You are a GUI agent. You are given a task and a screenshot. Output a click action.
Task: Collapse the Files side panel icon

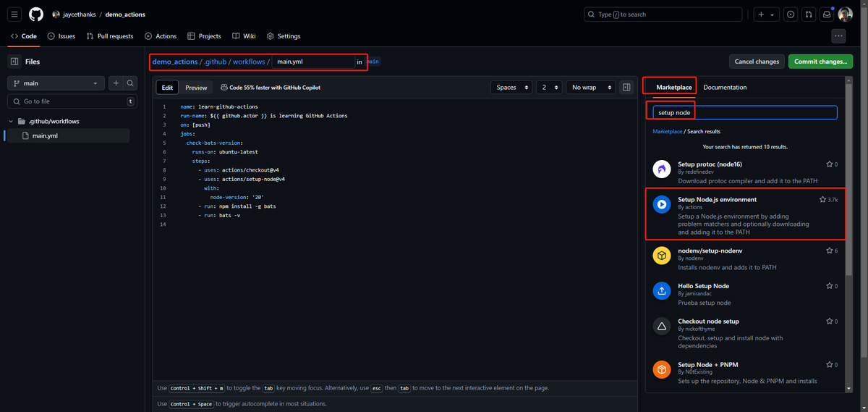tap(14, 62)
